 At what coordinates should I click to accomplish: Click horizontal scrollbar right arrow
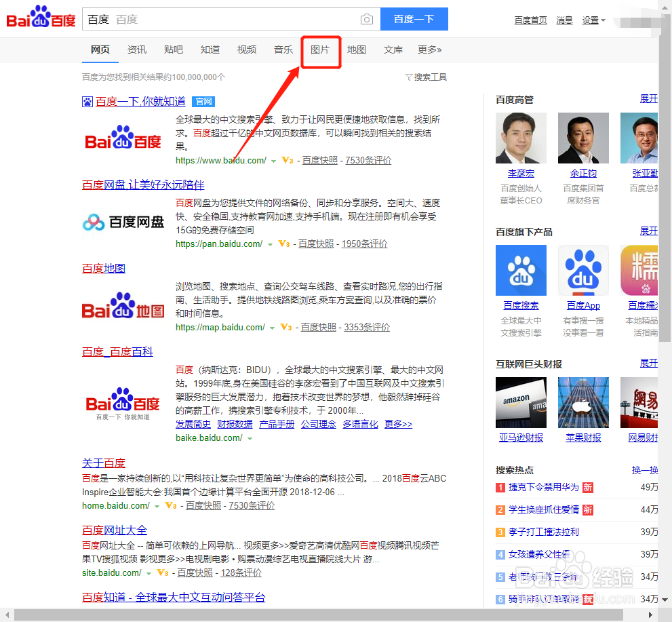(650, 615)
